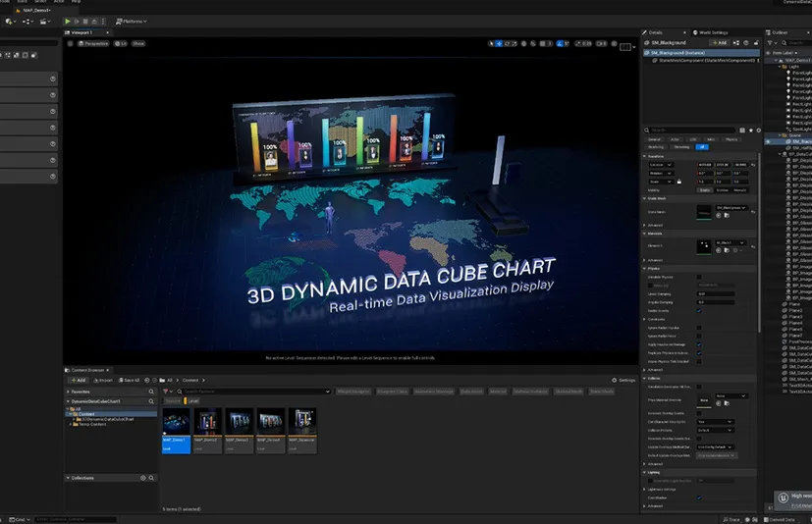
Task: Click the Details search field
Action: pyautogui.click(x=689, y=130)
